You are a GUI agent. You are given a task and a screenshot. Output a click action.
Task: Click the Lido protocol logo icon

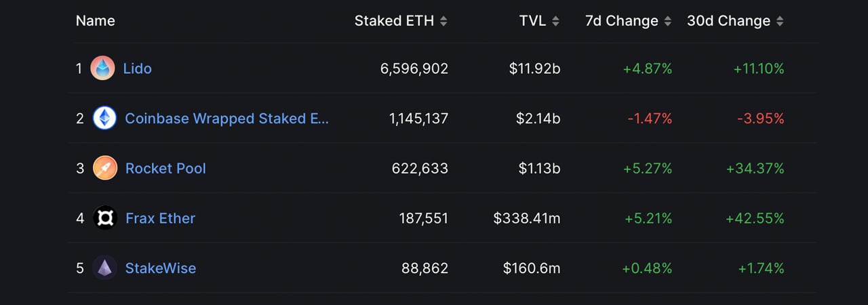click(102, 68)
